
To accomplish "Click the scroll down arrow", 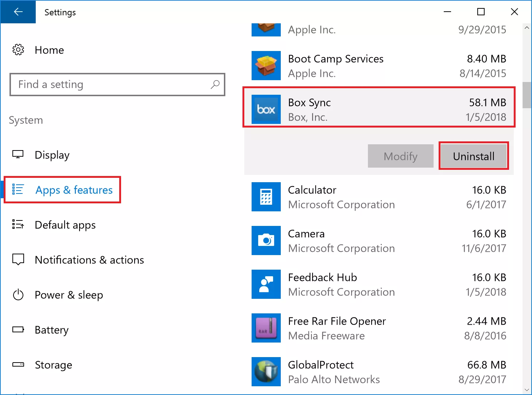I will point(527,390).
